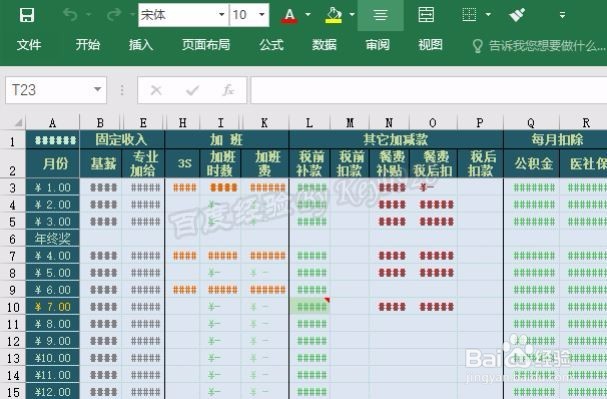This screenshot has height=399, width=607.
Task: Click the Redo arrow icon
Action: coord(114,15)
